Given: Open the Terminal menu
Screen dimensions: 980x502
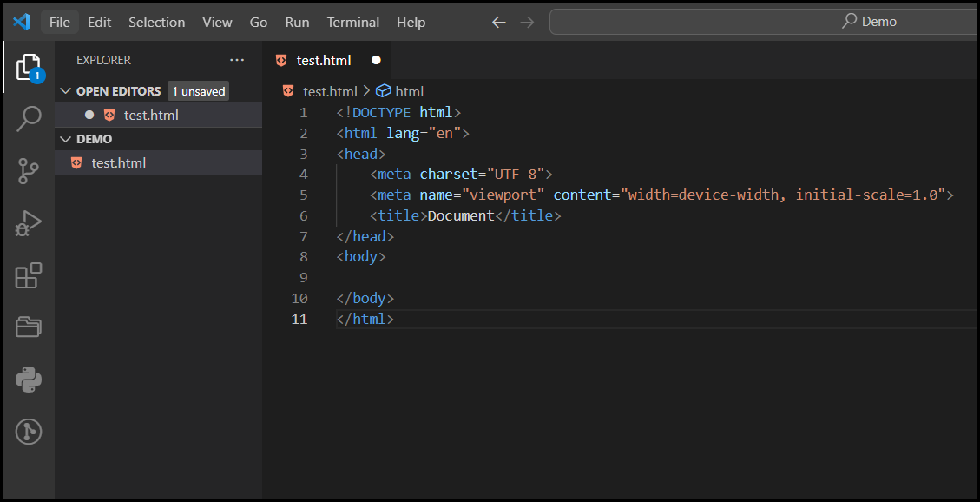Looking at the screenshot, I should tap(352, 22).
